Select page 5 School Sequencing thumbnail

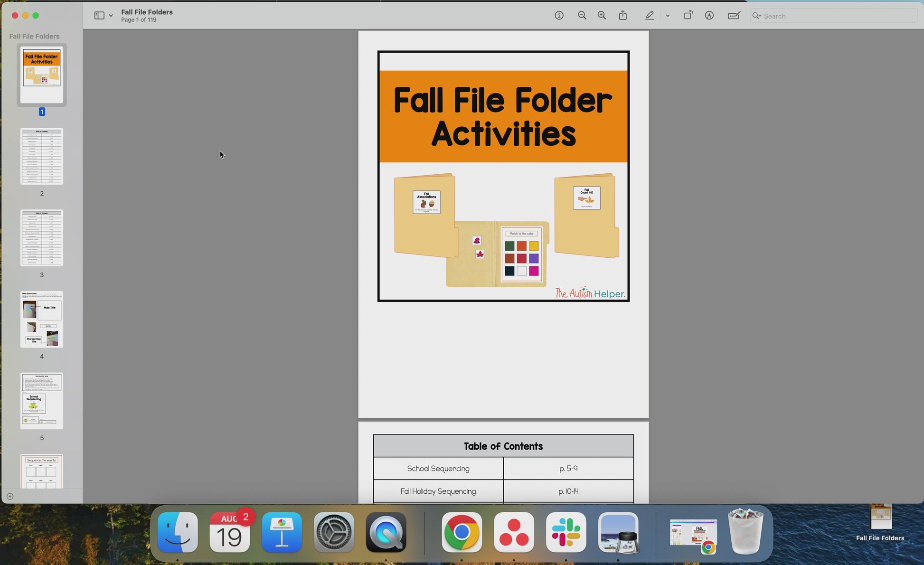(42, 401)
